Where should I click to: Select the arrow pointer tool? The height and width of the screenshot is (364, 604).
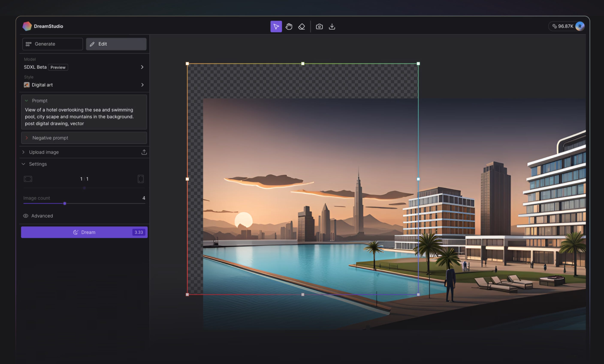[276, 26]
